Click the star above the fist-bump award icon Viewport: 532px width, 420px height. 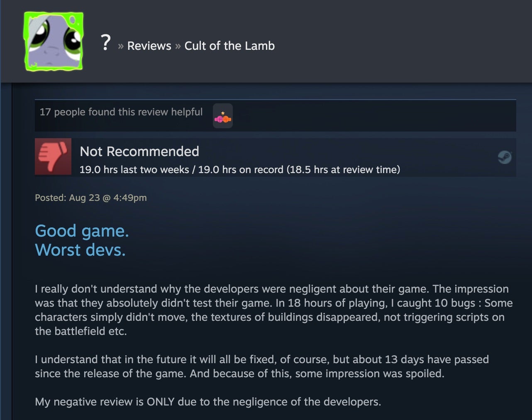(223, 113)
